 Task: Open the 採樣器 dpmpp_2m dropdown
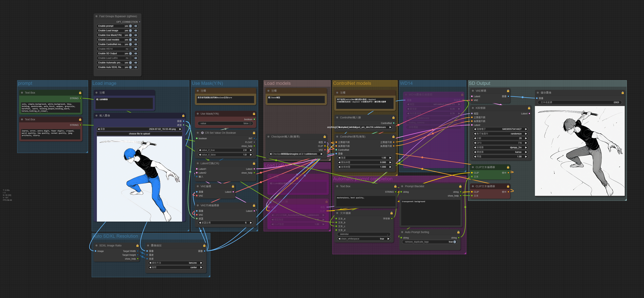coord(501,147)
